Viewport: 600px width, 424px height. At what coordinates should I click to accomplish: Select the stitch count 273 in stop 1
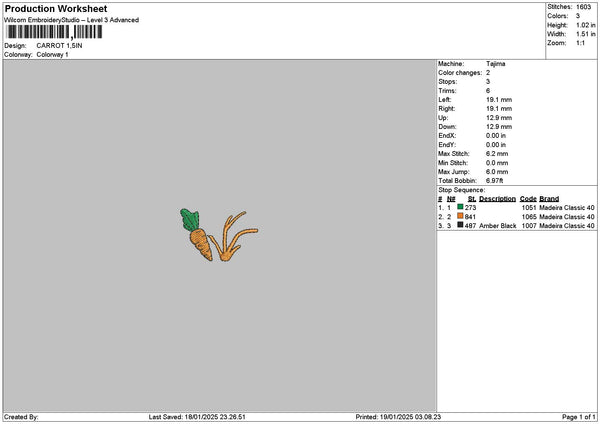(470, 208)
